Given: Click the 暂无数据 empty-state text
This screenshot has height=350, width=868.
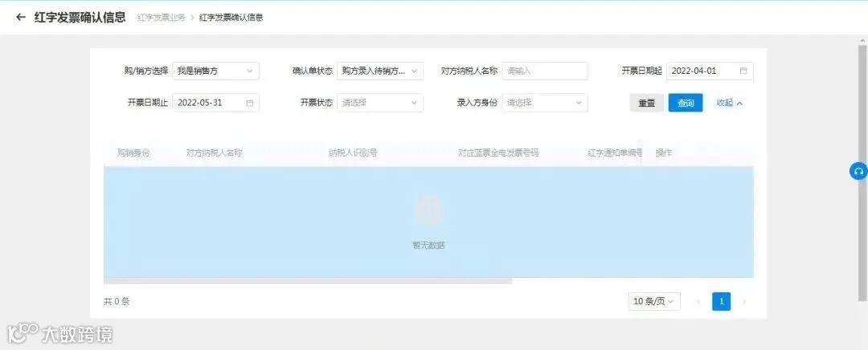Looking at the screenshot, I should (428, 246).
